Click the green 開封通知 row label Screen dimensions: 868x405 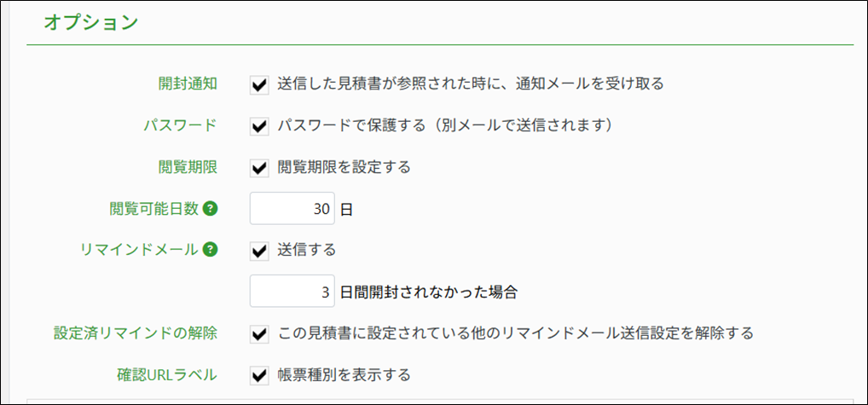(188, 84)
